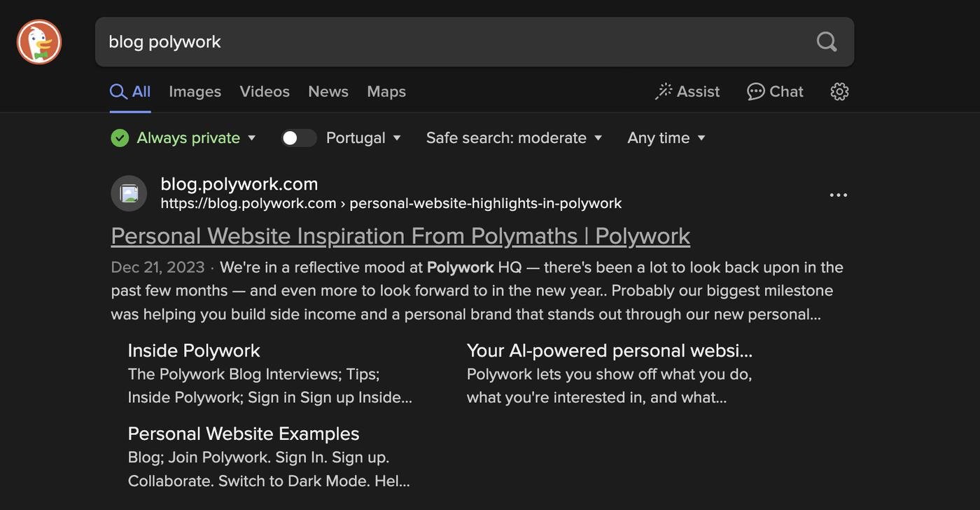The height and width of the screenshot is (510, 980).
Task: Expand the Always private dropdown
Action: (197, 138)
